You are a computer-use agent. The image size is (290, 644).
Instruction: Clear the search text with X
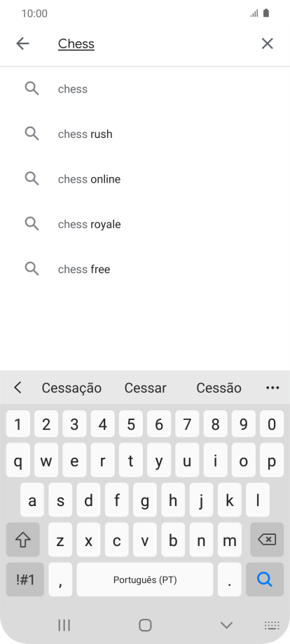268,43
